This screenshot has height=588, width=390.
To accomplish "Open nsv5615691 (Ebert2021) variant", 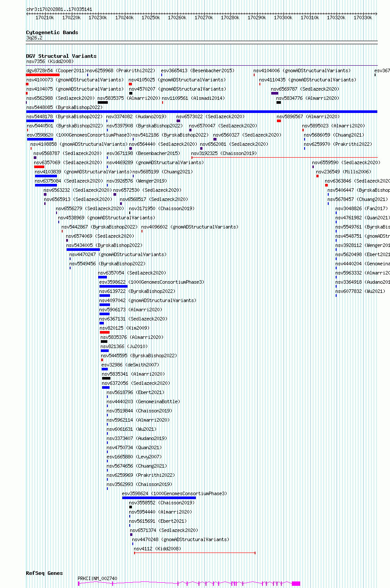I will [x=158, y=521].
